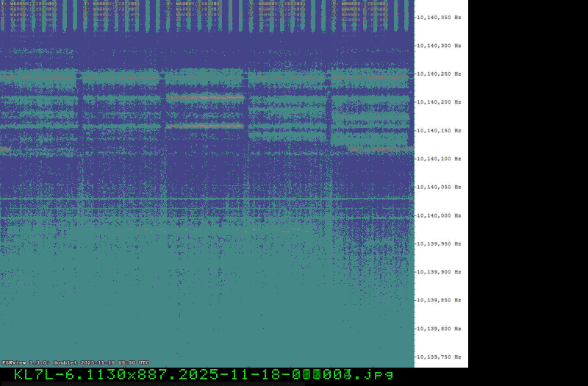588x386 pixels.
Task: Select the 10,140,250 Hz scale marker
Action: 440,74
